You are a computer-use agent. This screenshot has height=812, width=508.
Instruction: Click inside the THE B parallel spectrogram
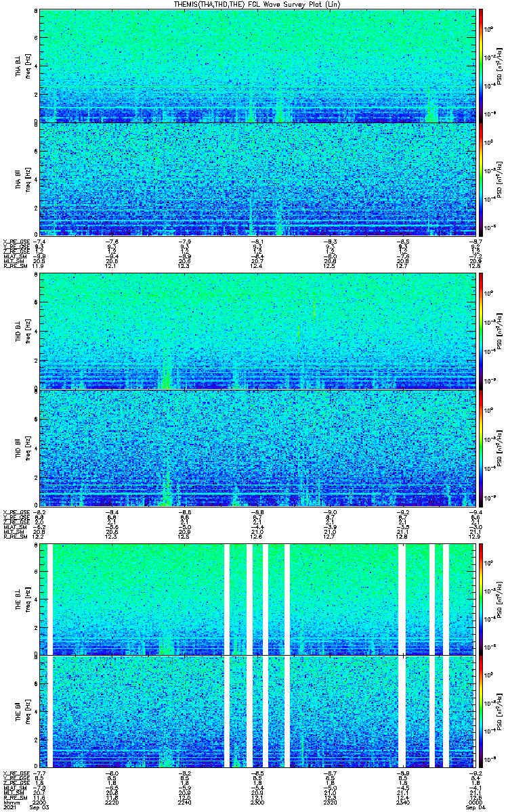[x=258, y=711]
